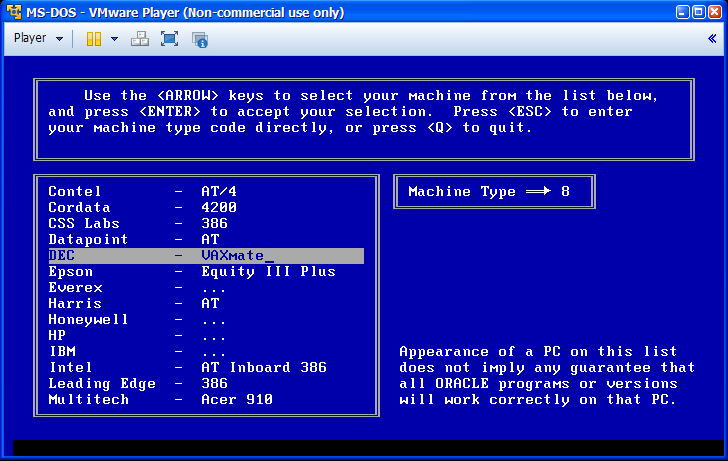Click the <ARROW> keys instruction text
The height and width of the screenshot is (461, 728).
(353, 111)
